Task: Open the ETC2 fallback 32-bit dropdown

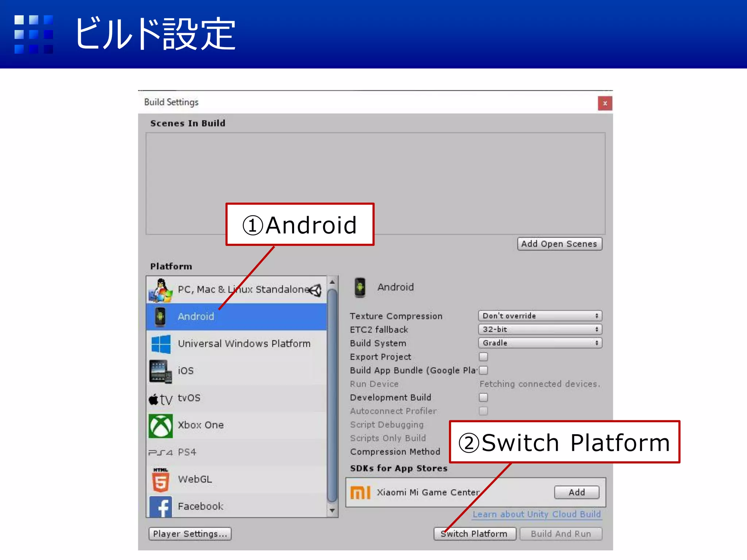Action: click(x=540, y=329)
